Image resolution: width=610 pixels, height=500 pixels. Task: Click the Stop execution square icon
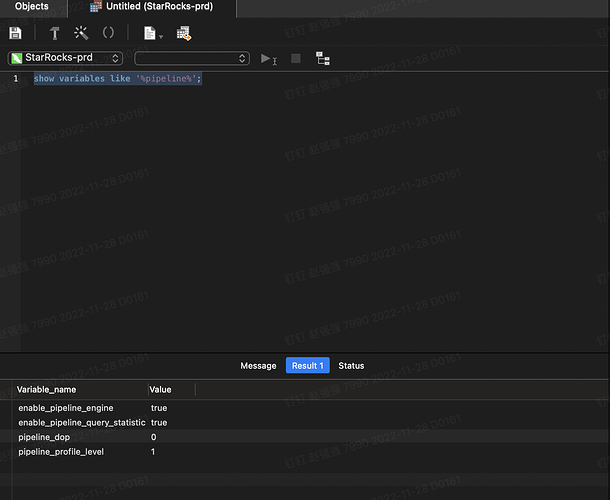tap(295, 59)
